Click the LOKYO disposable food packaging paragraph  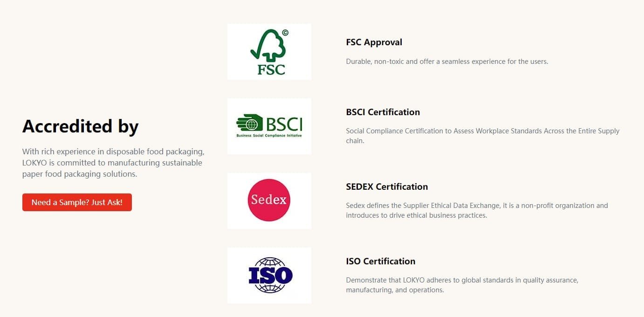point(113,163)
